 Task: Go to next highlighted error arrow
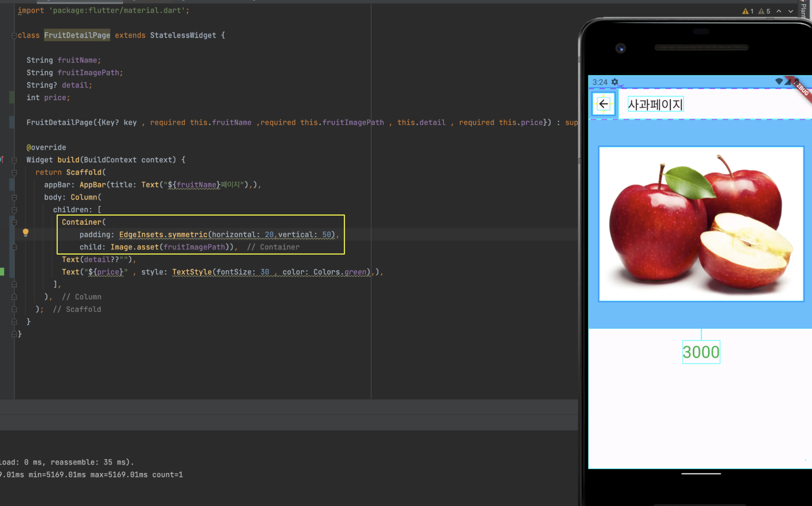click(791, 11)
